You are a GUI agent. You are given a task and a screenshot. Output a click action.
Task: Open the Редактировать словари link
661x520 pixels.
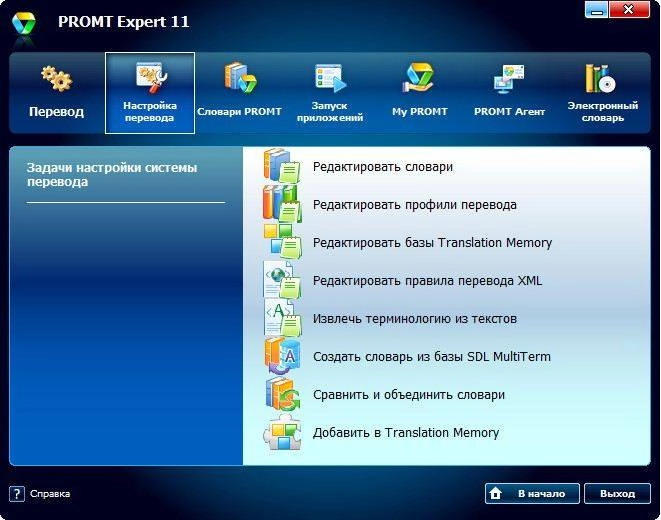coord(383,167)
